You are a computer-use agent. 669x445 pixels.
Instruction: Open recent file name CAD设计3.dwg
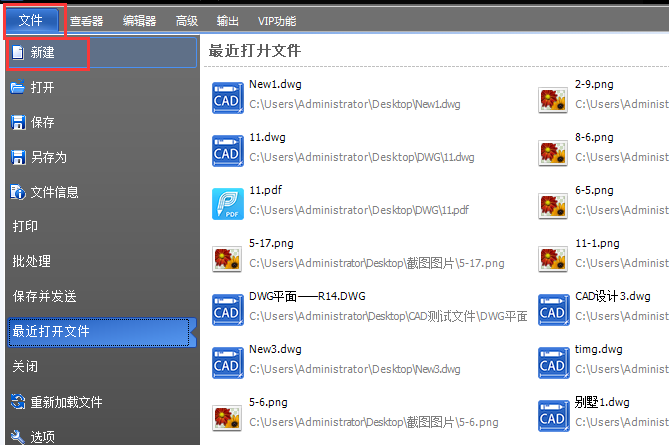tap(613, 296)
